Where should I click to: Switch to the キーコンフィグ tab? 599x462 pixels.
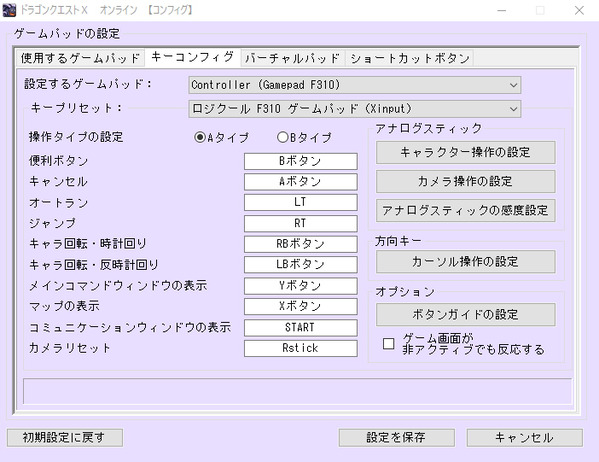tap(193, 57)
